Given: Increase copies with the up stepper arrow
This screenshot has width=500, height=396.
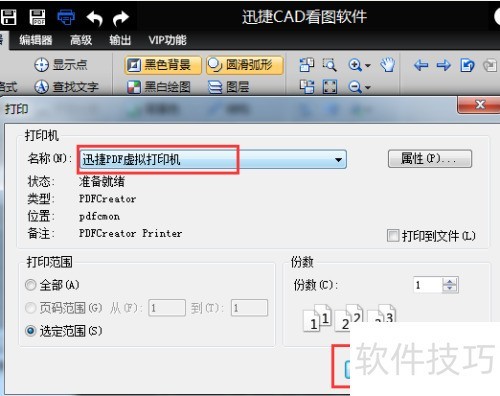Looking at the screenshot, I should (450, 281).
